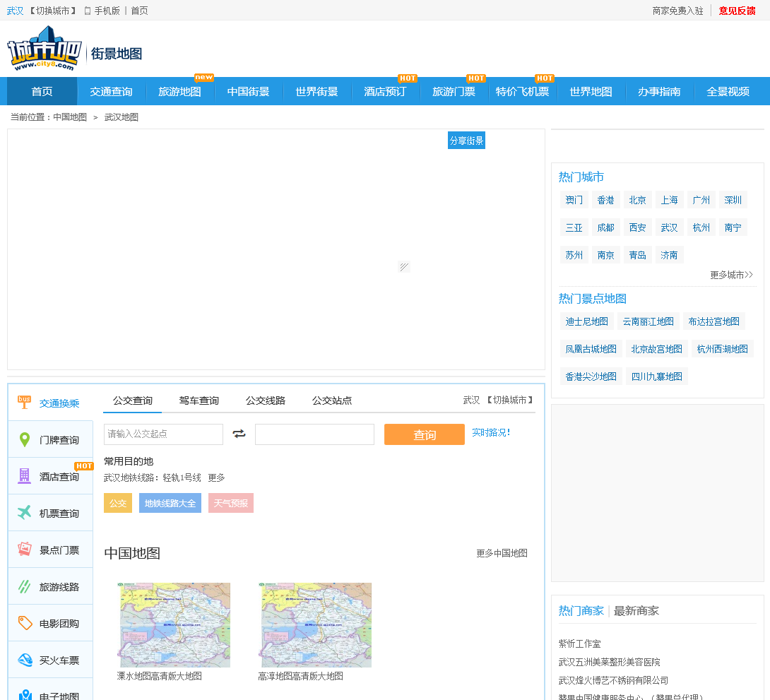The image size is (770, 700).
Task: Open 酒店预订 in the navigation bar
Action: [385, 91]
